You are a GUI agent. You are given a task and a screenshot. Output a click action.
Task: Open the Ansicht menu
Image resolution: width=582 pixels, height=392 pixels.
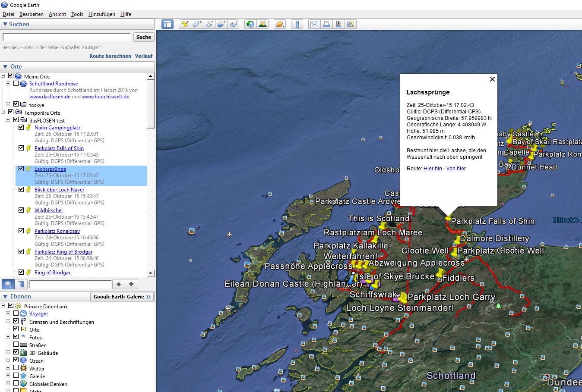(x=57, y=14)
